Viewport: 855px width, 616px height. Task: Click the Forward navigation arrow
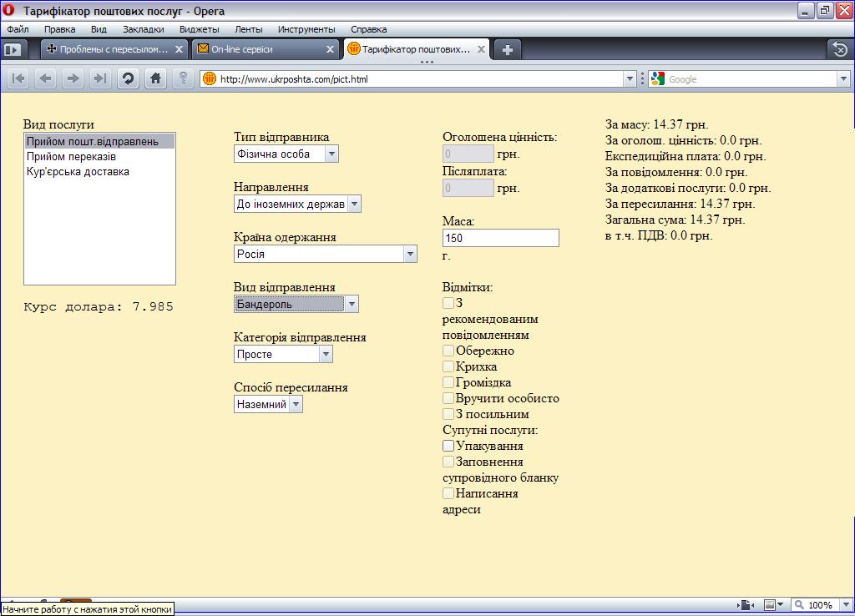pyautogui.click(x=73, y=78)
